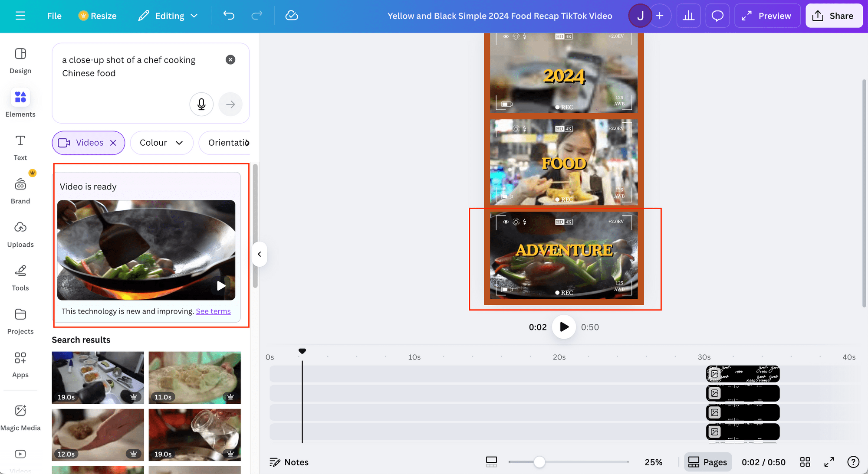Click the Share button
This screenshot has height=474, width=868.
[834, 16]
